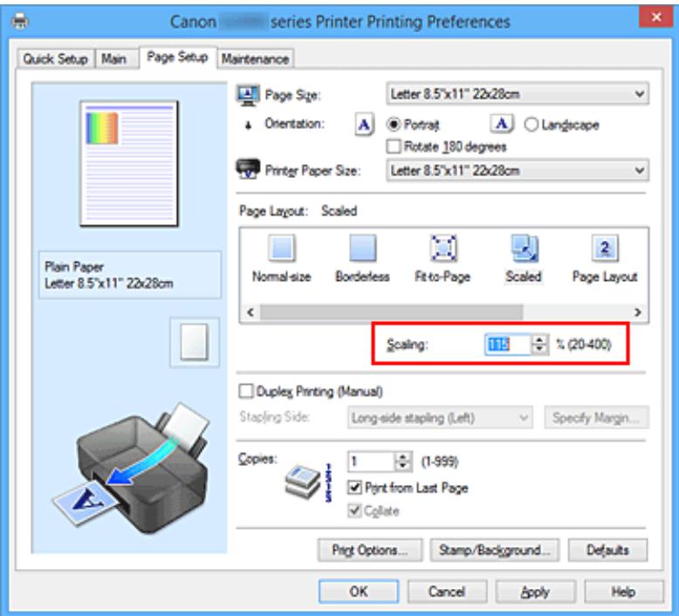This screenshot has height=616, width=679.
Task: Enable Rotate 180 degrees checkbox
Action: click(394, 147)
